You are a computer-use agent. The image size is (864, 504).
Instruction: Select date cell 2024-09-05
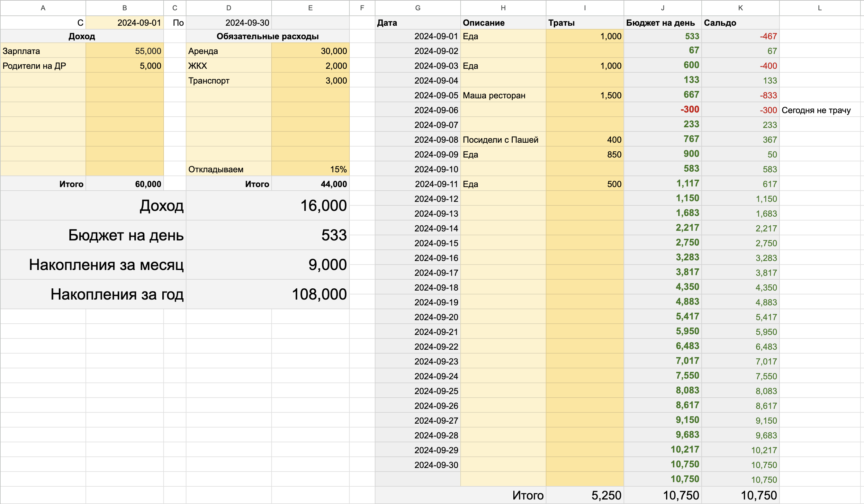pos(418,95)
